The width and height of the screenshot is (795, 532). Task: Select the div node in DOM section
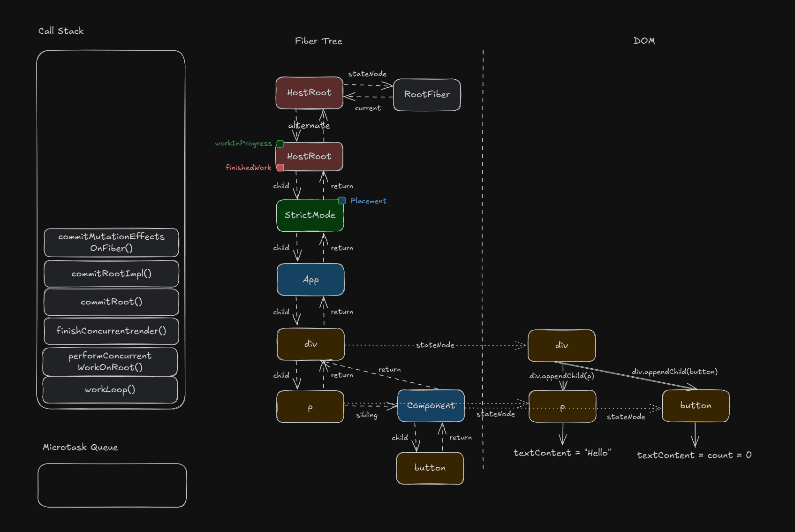pos(561,346)
